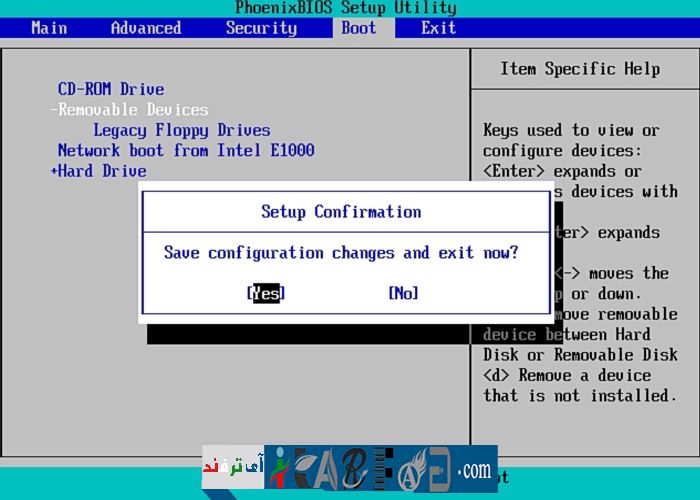Click the Removable Devices label
The image size is (700, 500).
click(134, 110)
